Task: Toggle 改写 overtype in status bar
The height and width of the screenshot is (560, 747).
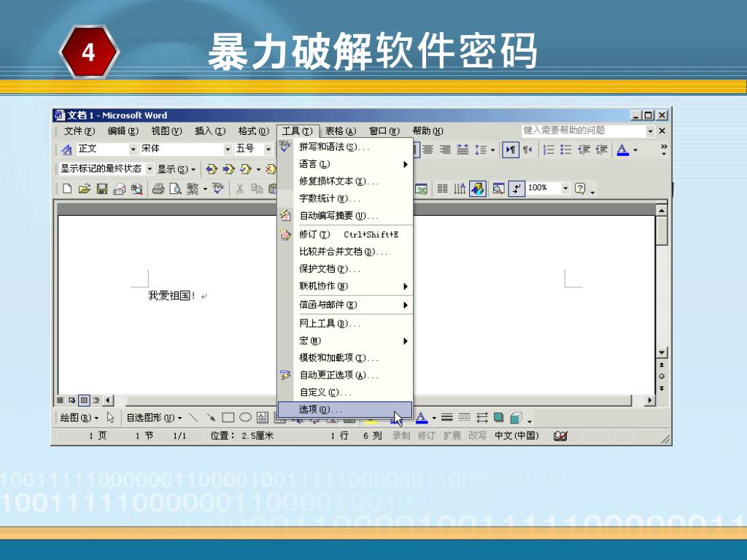Action: (477, 436)
